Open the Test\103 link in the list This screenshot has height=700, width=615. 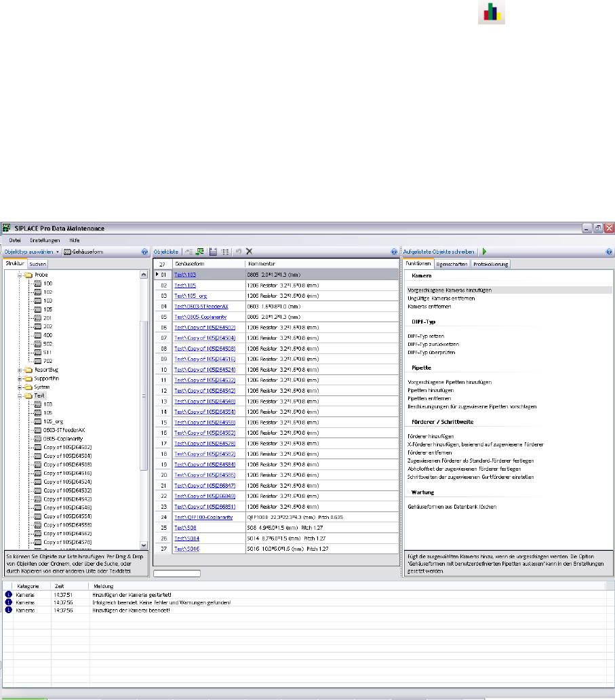tap(184, 275)
